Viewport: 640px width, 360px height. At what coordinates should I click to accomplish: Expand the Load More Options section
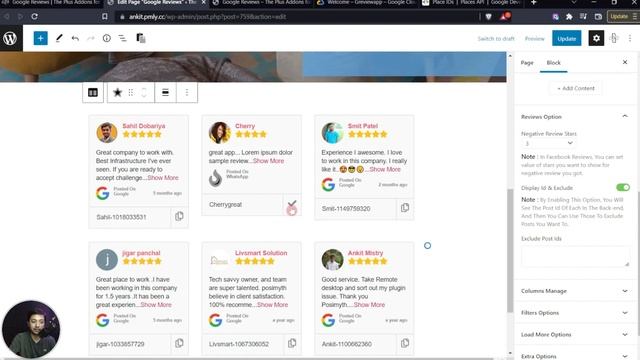coord(576,334)
